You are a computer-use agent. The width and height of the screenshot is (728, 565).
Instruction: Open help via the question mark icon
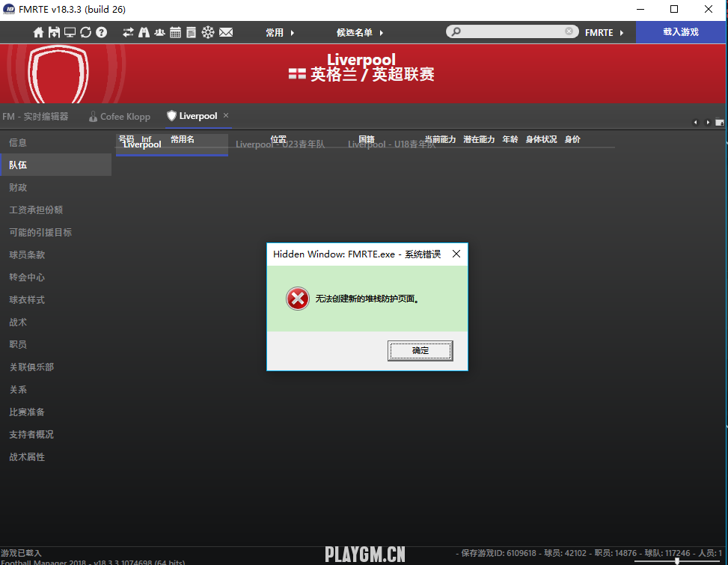pyautogui.click(x=101, y=32)
